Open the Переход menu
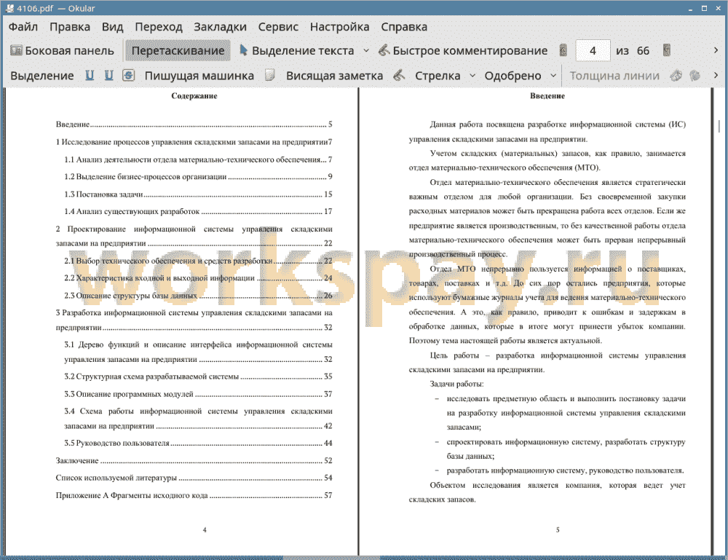This screenshot has width=728, height=560. (158, 27)
